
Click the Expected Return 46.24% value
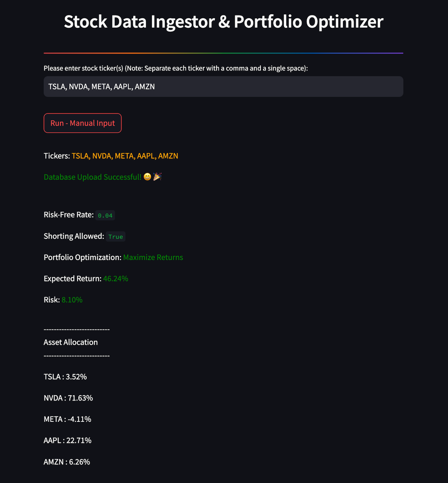click(116, 279)
